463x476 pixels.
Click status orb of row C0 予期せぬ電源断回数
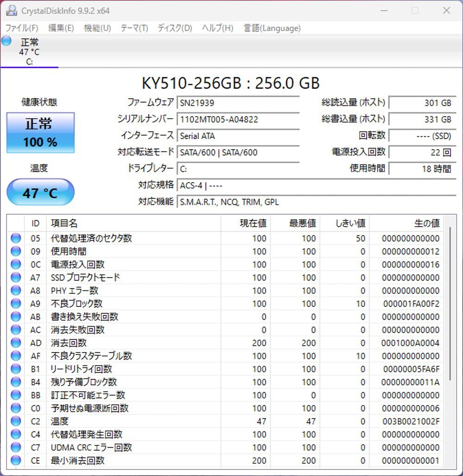tap(16, 408)
